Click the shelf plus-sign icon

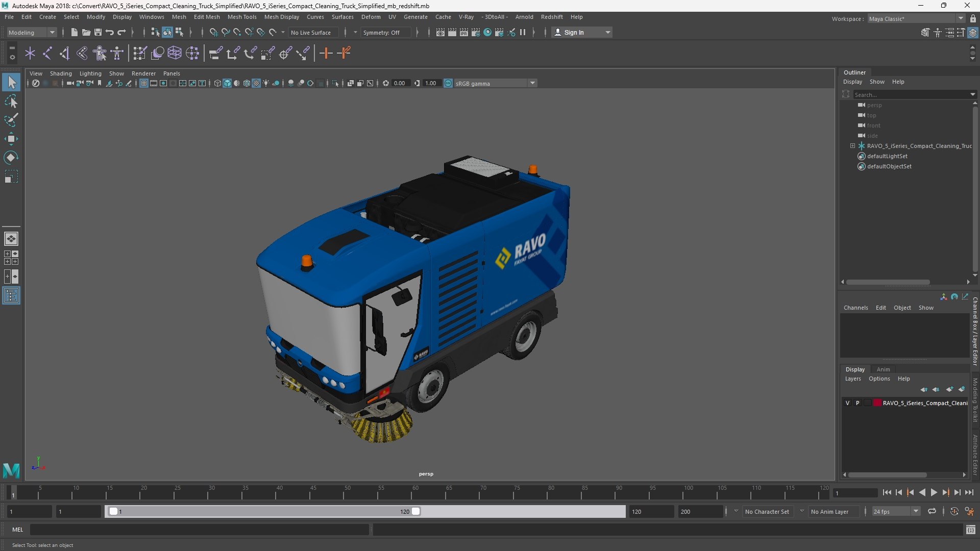(326, 53)
